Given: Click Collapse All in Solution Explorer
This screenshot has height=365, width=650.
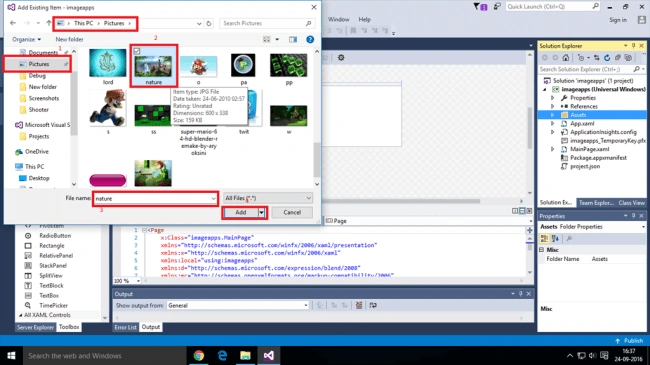Looking at the screenshot, I should pos(618,58).
